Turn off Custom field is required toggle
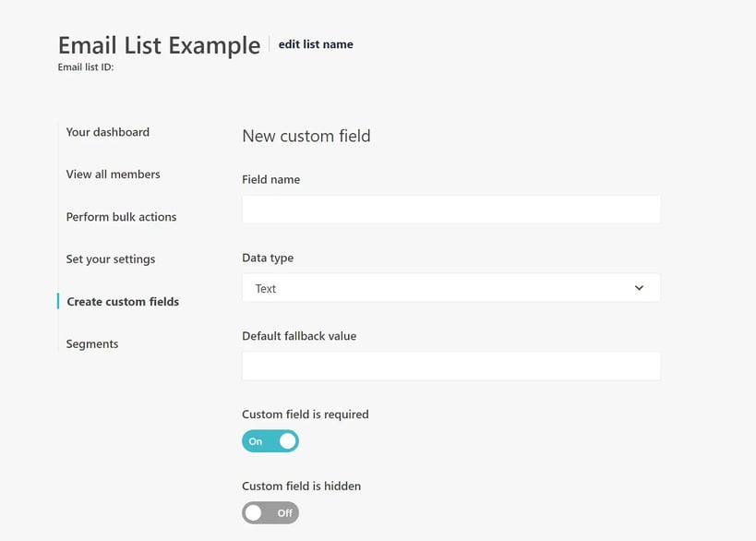Screen dimensions: 756x541 pyautogui.click(x=270, y=441)
